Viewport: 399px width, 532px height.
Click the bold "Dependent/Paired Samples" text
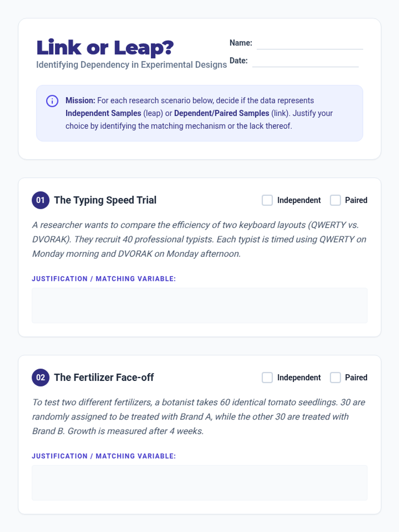coord(221,113)
